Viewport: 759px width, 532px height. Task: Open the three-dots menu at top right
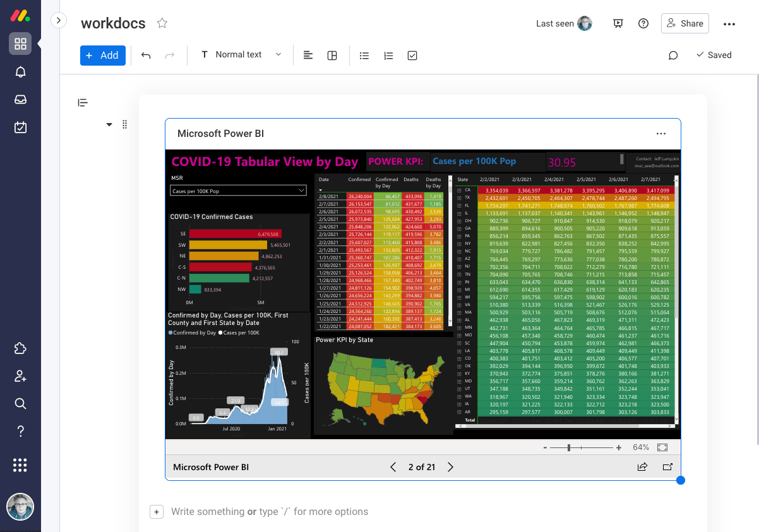click(729, 24)
